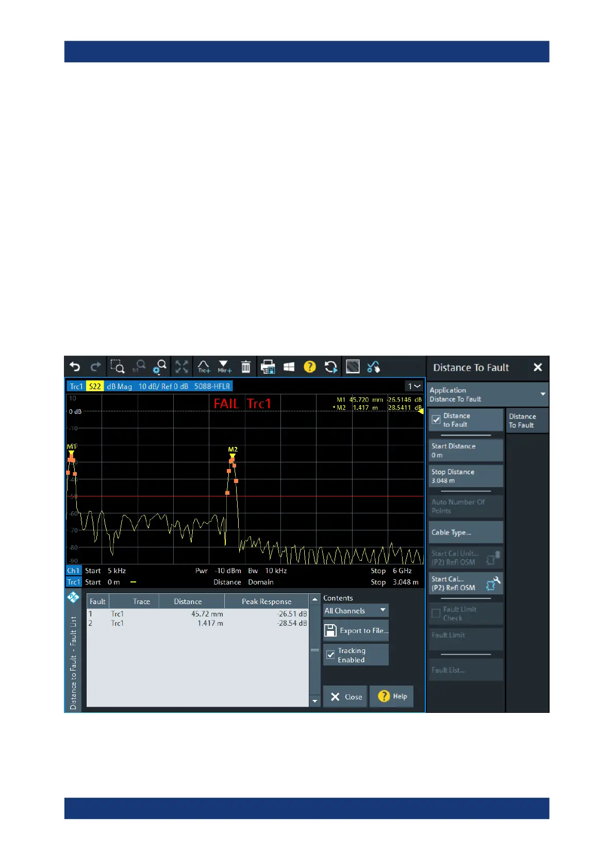614x868 pixels.
Task: Select fault row with 1.417 m distance
Action: [197, 623]
